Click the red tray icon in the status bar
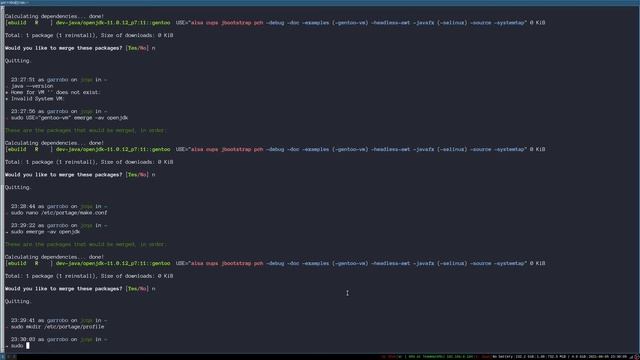The width and height of the screenshot is (640, 360). (x=636, y=357)
